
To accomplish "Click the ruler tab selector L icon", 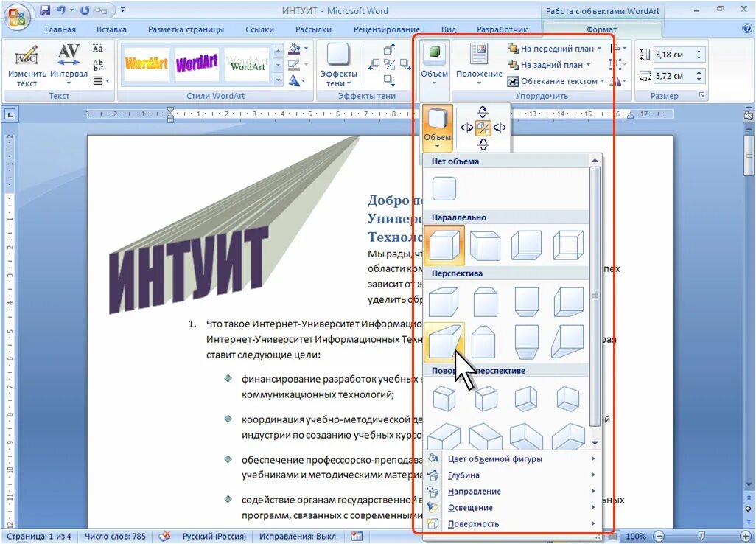I will [x=10, y=114].
